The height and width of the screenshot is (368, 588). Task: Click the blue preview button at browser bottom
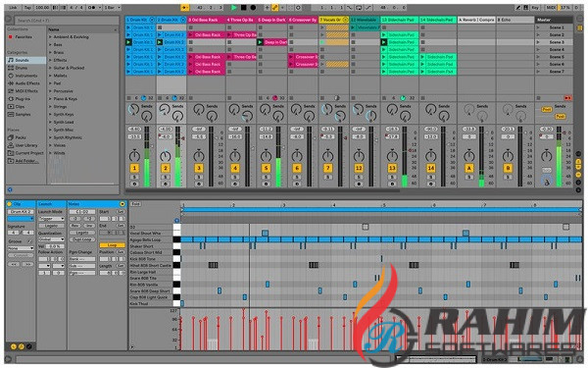point(10,189)
